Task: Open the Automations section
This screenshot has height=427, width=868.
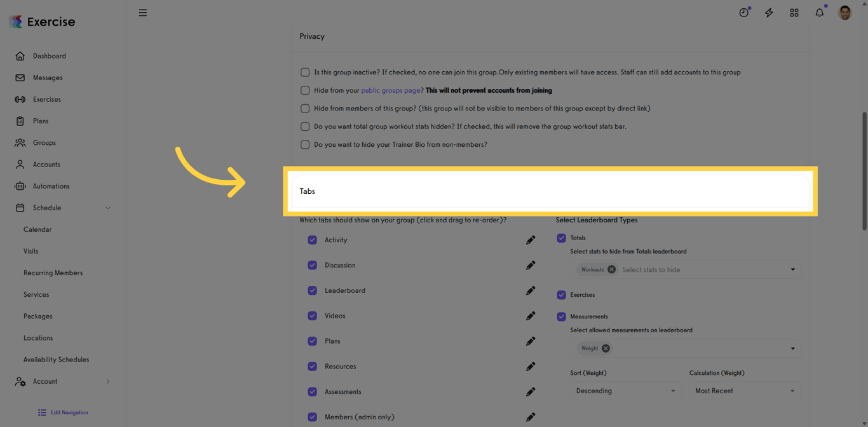Action: click(51, 186)
